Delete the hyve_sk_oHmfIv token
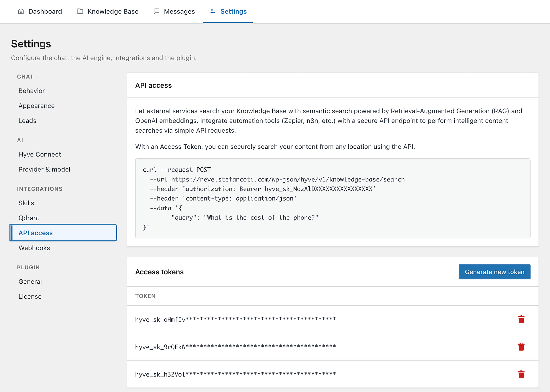 [521, 319]
